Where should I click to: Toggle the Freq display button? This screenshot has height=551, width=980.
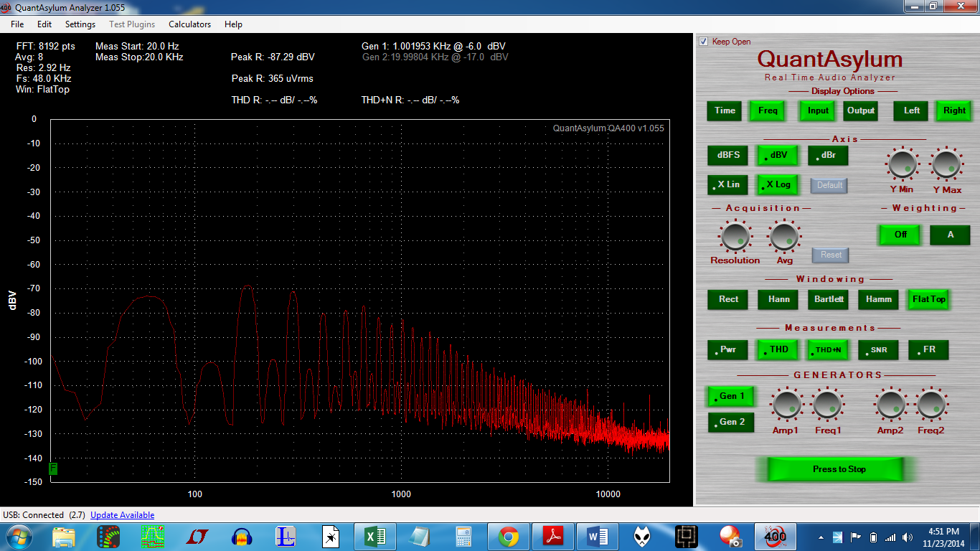[768, 110]
